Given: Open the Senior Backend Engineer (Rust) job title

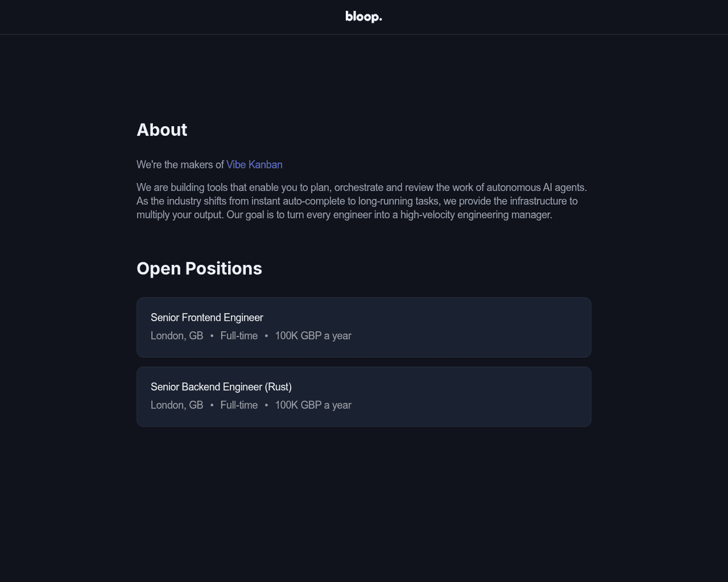Looking at the screenshot, I should [x=221, y=387].
